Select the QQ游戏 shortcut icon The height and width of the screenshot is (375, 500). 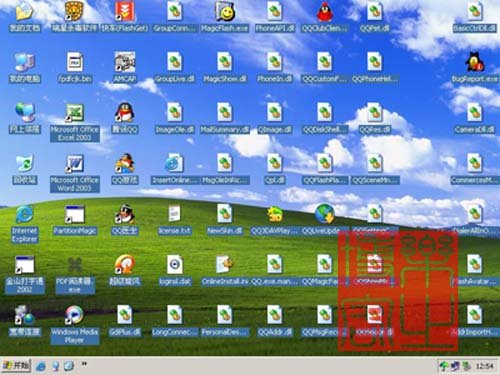click(124, 163)
